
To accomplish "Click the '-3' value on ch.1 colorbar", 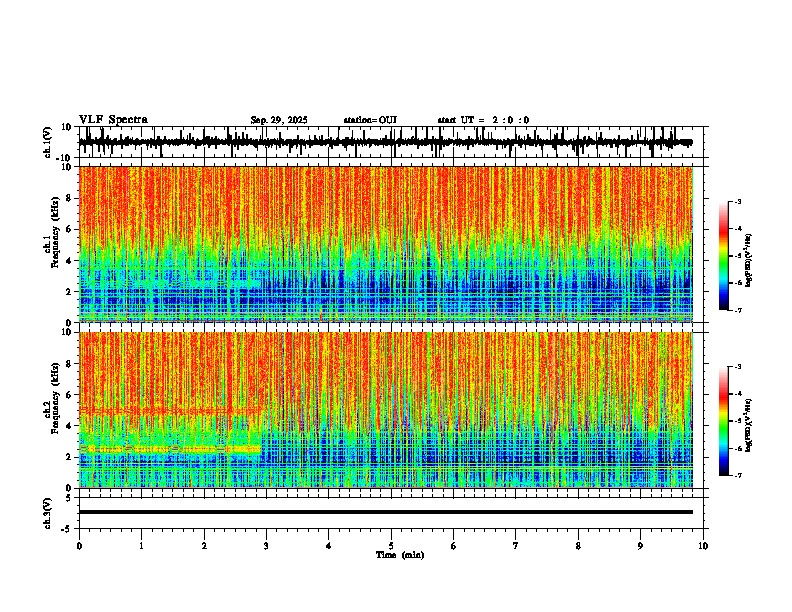I will 737,201.
